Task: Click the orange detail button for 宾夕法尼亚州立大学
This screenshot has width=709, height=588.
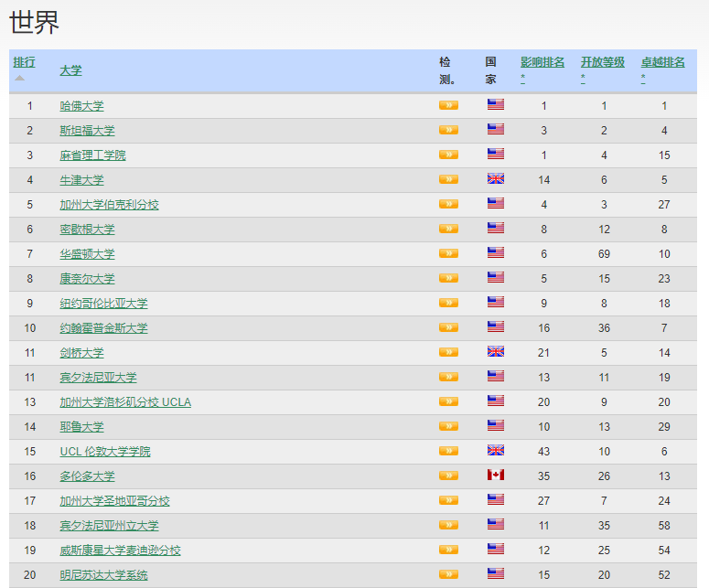Action: (x=448, y=525)
